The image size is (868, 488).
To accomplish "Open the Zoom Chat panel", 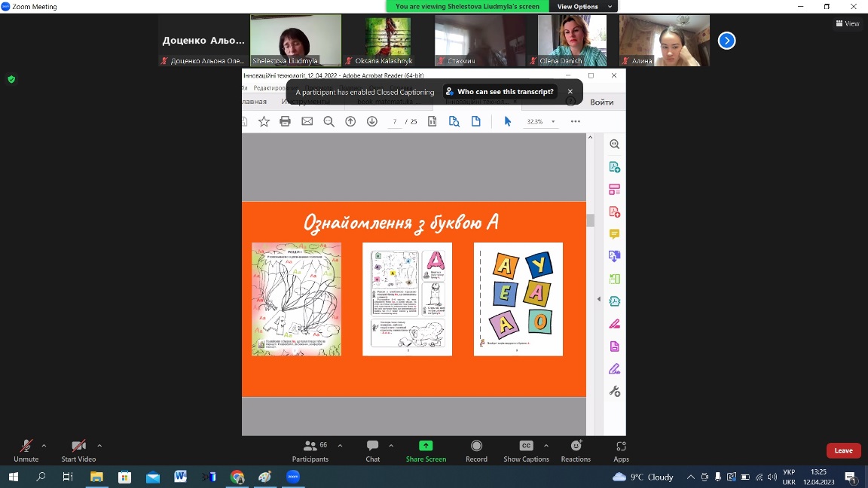I will (372, 447).
